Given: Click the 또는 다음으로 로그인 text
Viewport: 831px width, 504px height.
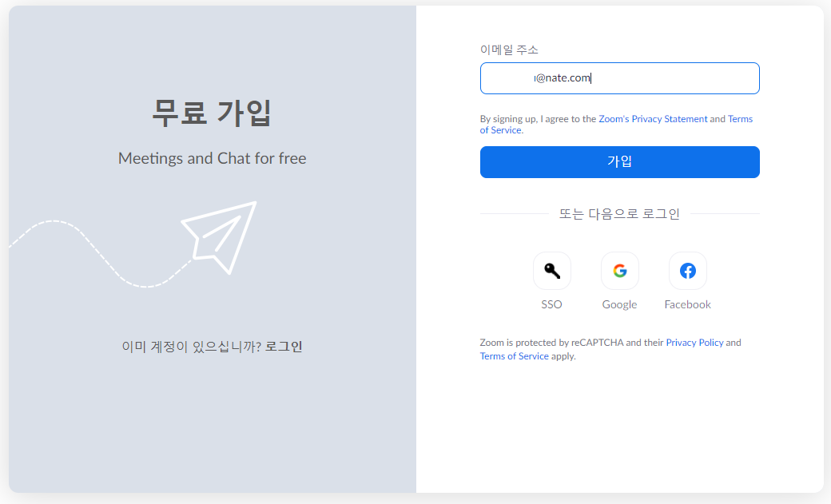Looking at the screenshot, I should pyautogui.click(x=619, y=214).
